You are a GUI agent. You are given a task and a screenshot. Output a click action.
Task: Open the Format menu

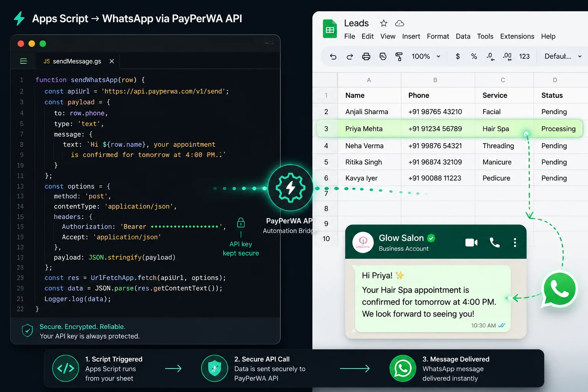click(438, 36)
